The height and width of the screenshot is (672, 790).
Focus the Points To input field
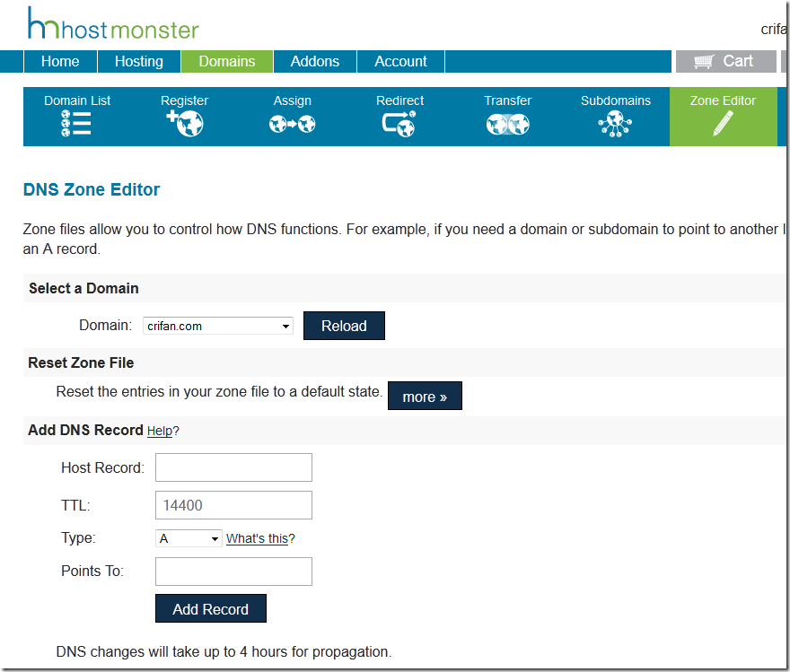[x=233, y=572]
